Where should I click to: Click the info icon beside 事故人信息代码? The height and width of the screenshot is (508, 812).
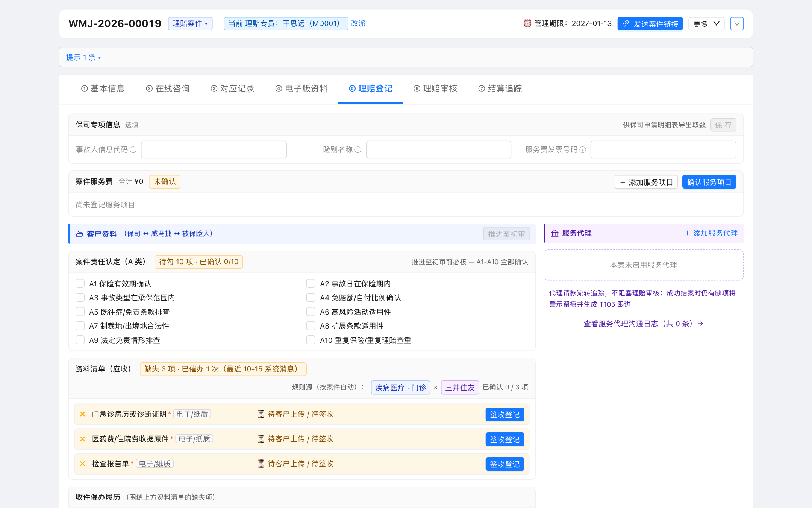[x=133, y=150]
